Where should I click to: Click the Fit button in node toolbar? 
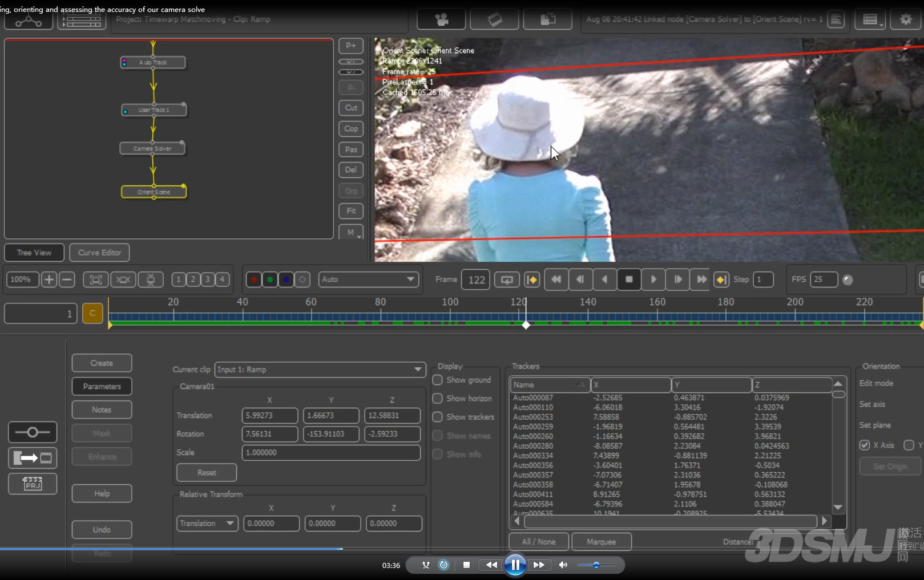tap(351, 211)
